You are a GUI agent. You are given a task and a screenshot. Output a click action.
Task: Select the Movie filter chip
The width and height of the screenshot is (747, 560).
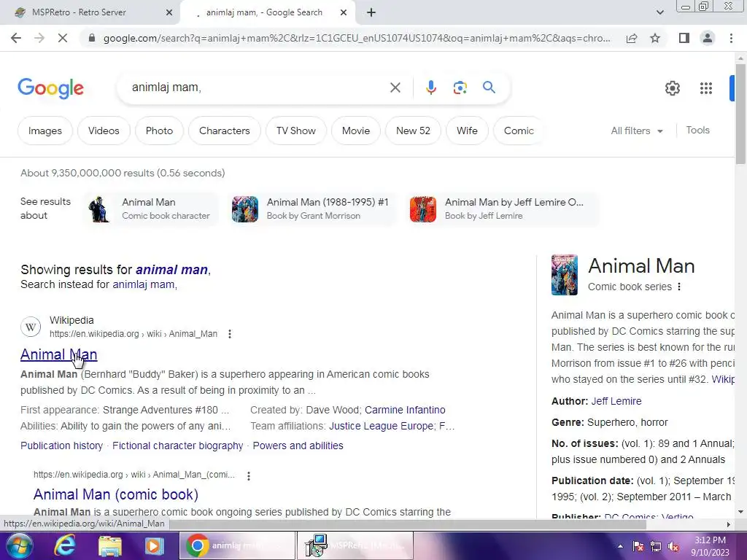[x=356, y=131]
